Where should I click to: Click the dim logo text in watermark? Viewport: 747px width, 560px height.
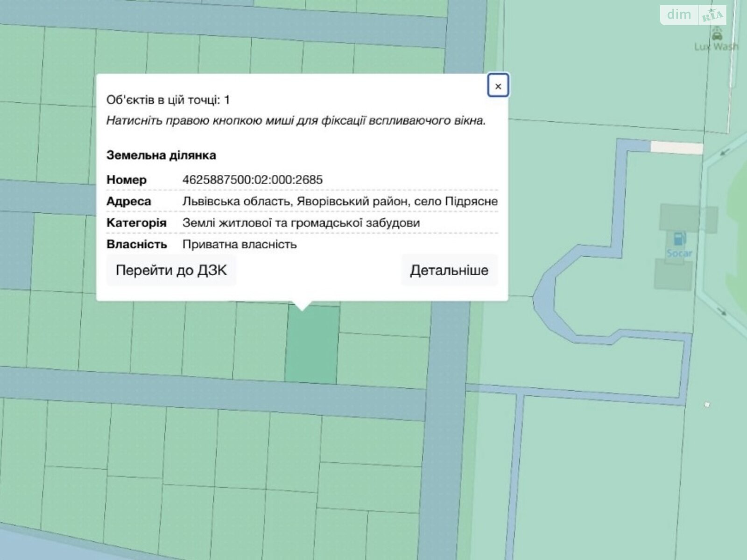(x=679, y=15)
